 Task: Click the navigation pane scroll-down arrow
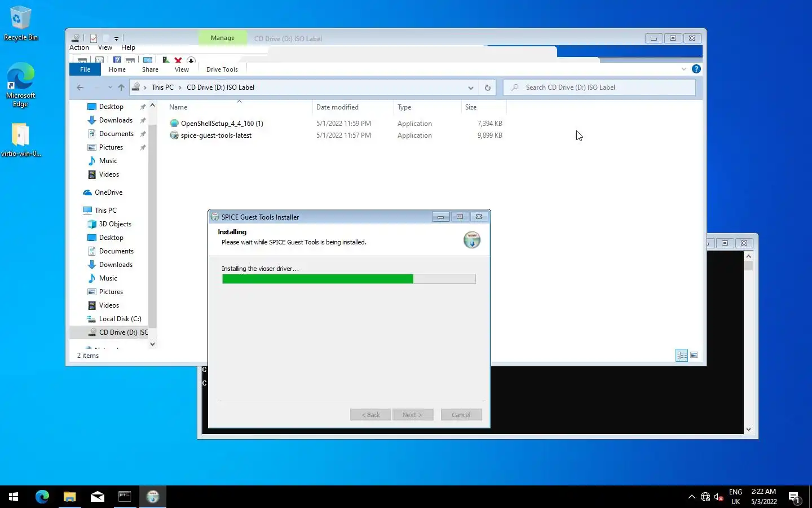152,344
